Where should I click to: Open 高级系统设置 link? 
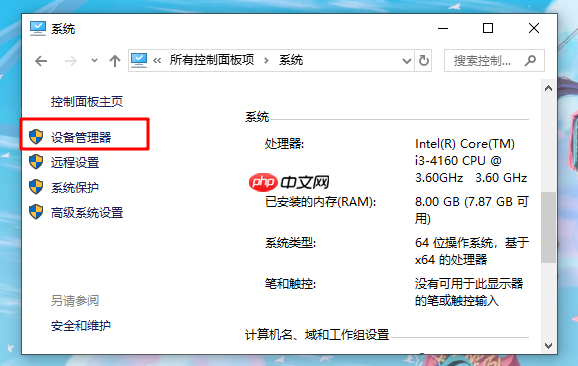point(87,213)
